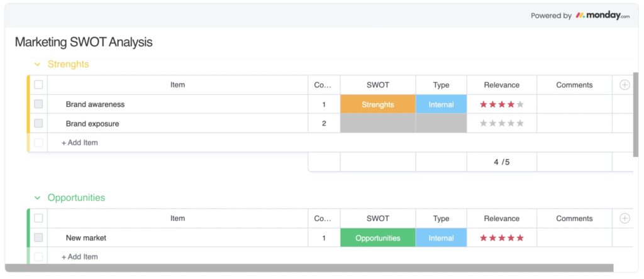Add Item in the Strenghts group
Screen dimensions: 644x279
tap(80, 143)
